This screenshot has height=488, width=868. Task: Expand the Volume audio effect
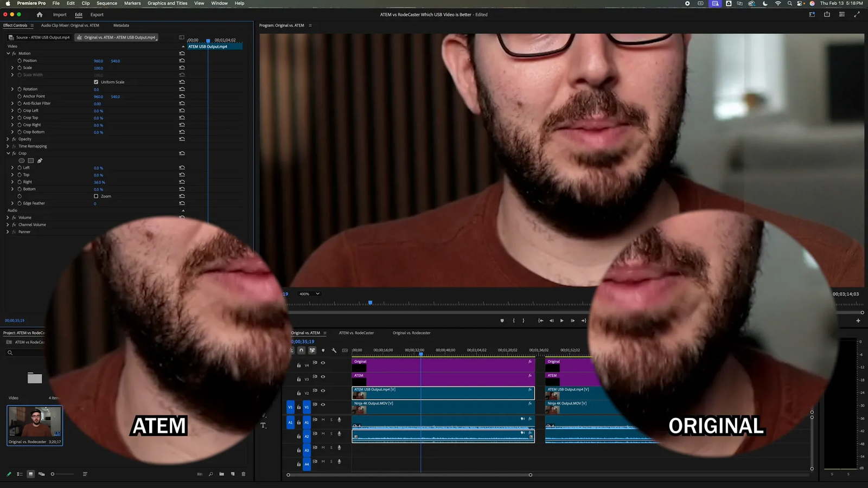tap(8, 217)
